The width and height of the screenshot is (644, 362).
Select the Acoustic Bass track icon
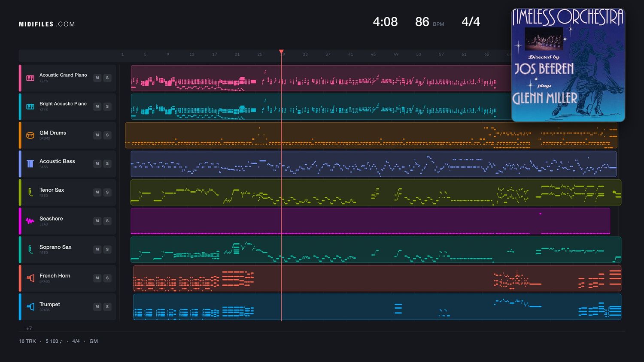tap(30, 164)
